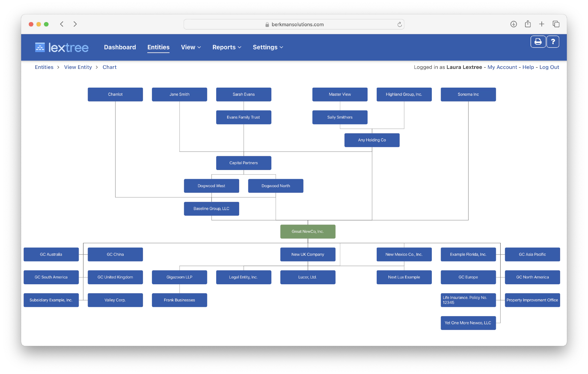Select the Entities menu item
This screenshot has height=374, width=588.
[x=159, y=47]
